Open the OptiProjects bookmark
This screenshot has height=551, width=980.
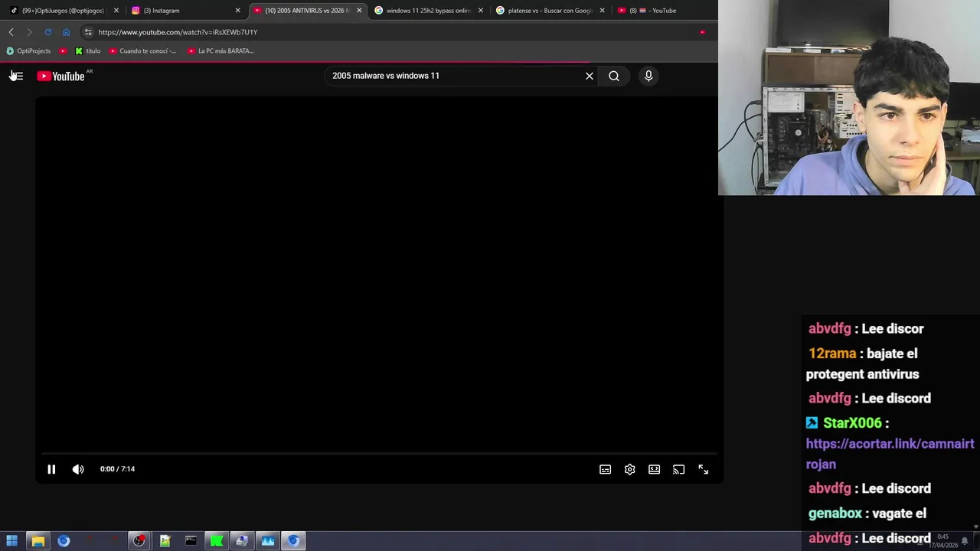coord(28,51)
